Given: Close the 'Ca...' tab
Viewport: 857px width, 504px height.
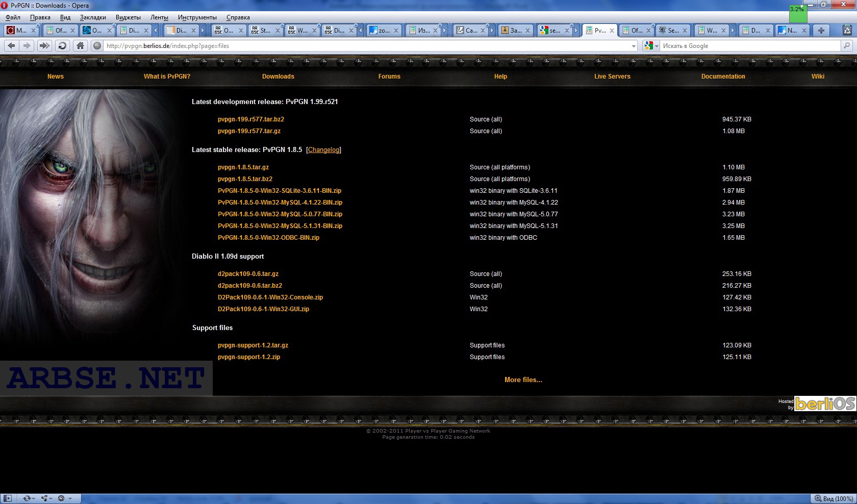Looking at the screenshot, I should [x=484, y=31].
